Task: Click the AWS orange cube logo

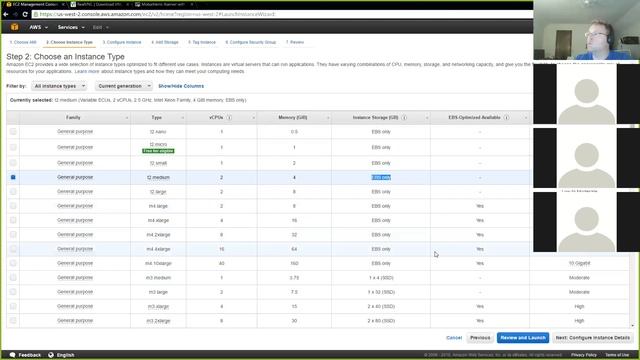Action: click(15, 27)
